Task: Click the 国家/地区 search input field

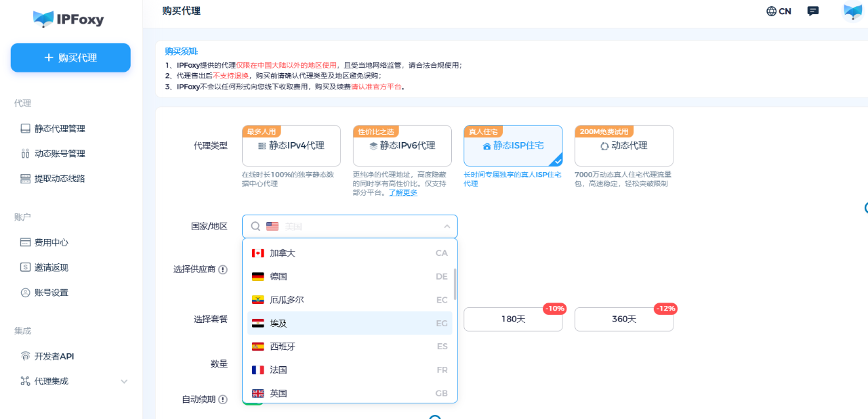Action: tap(350, 226)
